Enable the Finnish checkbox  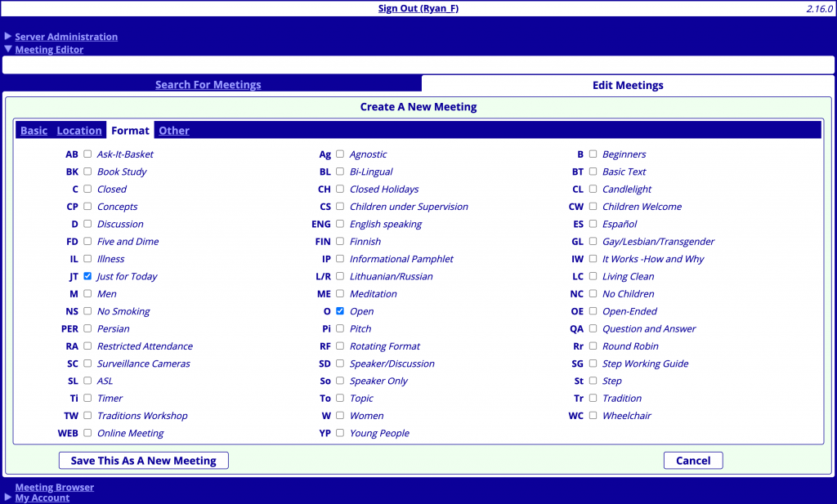[340, 241]
